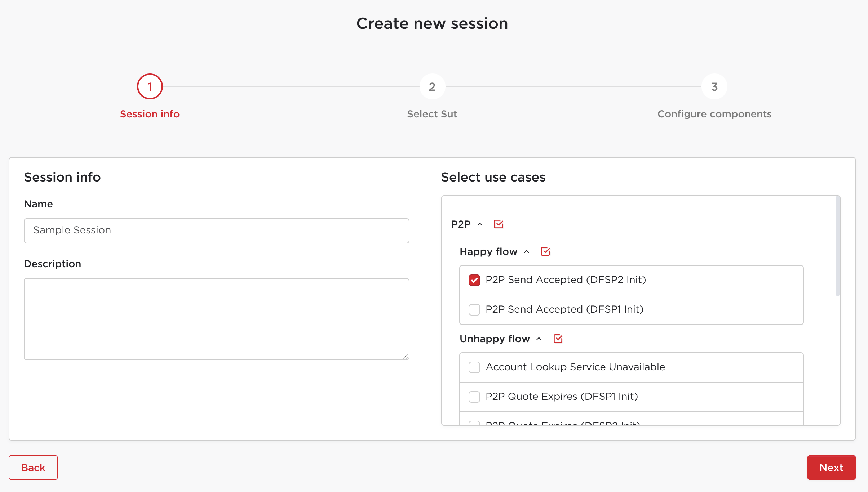Uncheck P2P Send Accepted (DFSP2 Init)
Screen dimensions: 868x492
[474, 280]
